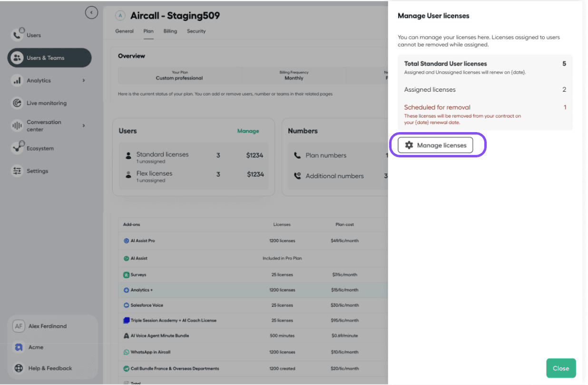This screenshot has height=385, width=588.
Task: Click the Acme workspace label
Action: click(36, 347)
